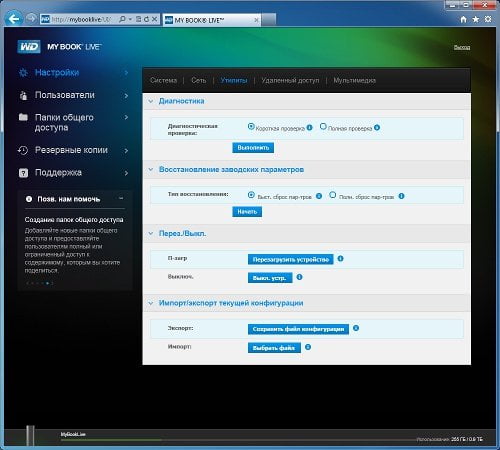Image resolution: width=500 pixels, height=450 pixels.
Task: Click the Папки общего доступа folder icon
Action: point(23,117)
